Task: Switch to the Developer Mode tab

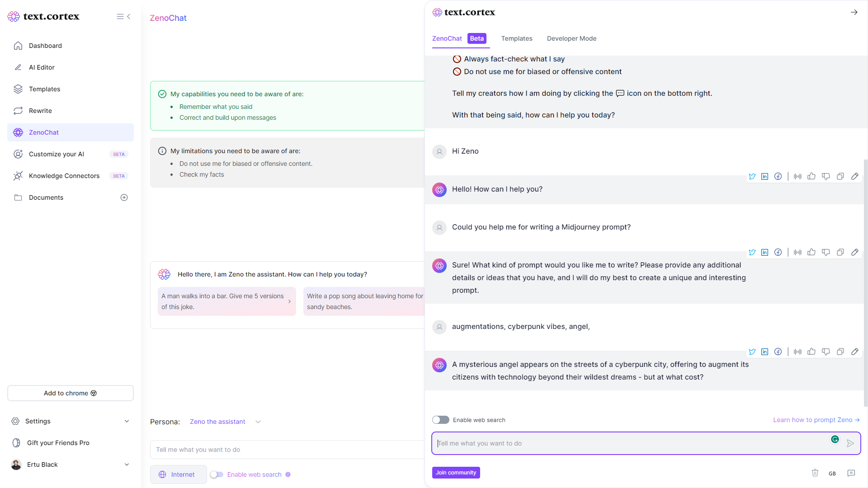Action: click(571, 38)
